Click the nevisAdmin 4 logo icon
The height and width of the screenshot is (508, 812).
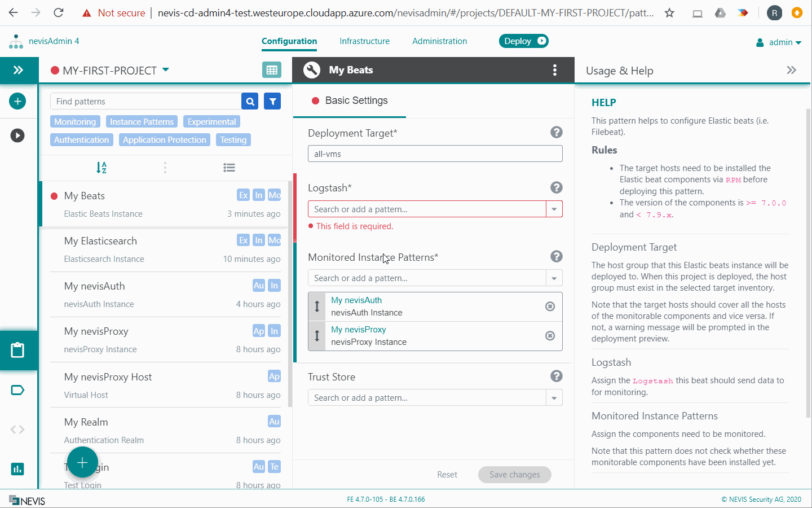point(16,41)
